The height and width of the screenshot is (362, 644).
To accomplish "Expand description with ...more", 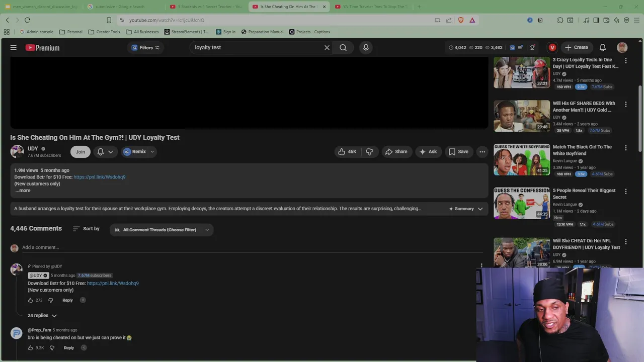I will pyautogui.click(x=23, y=191).
